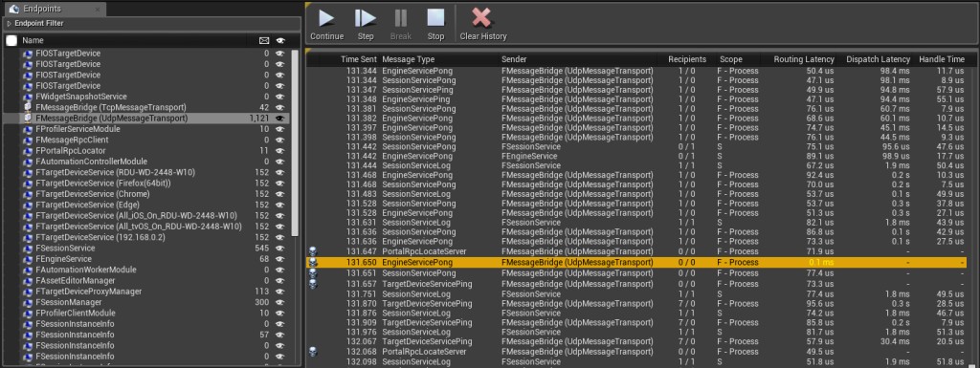Select the 131.870 TargetDeviceServicePing message row
The height and width of the screenshot is (368, 980).
point(636,304)
